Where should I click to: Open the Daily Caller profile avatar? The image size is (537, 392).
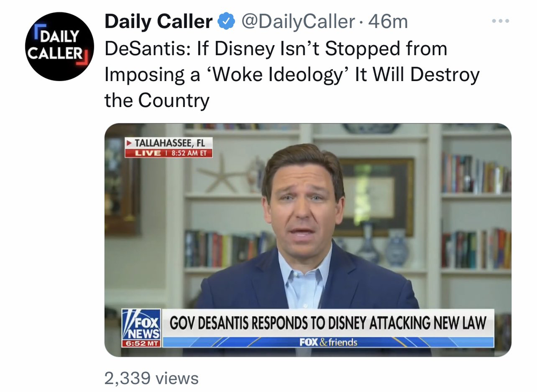click(59, 46)
